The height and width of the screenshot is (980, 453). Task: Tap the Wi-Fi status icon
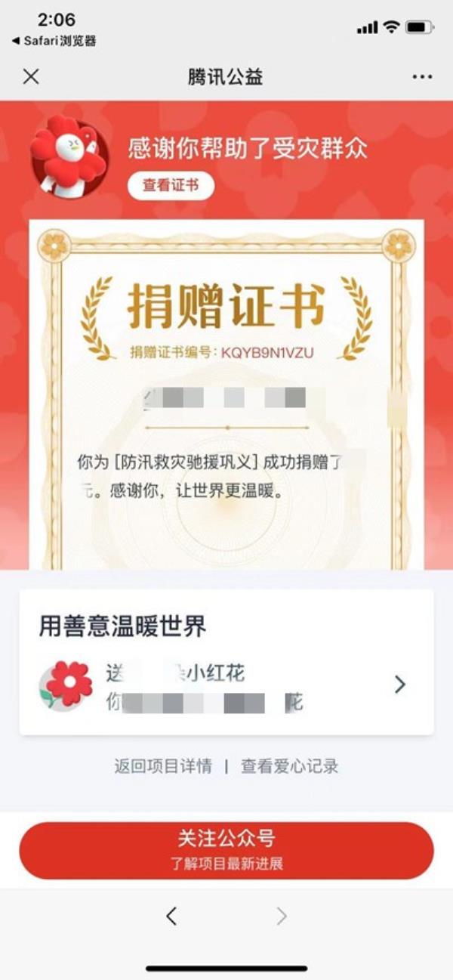pyautogui.click(x=390, y=27)
